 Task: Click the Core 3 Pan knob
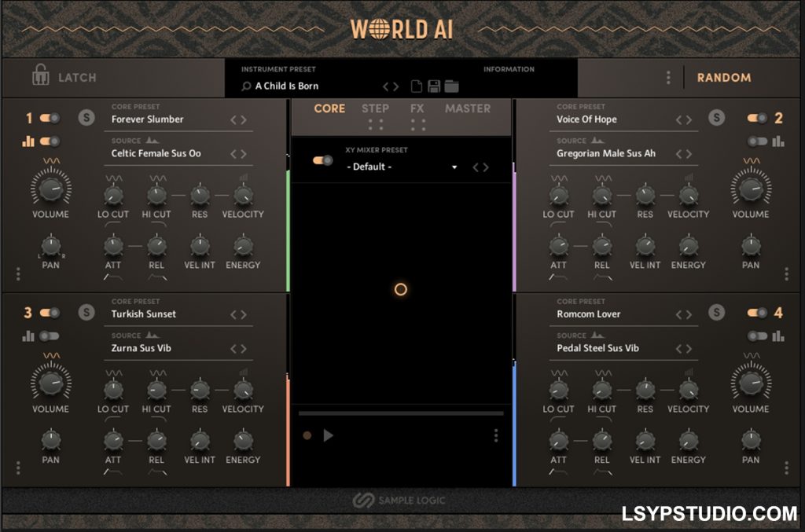[51, 440]
